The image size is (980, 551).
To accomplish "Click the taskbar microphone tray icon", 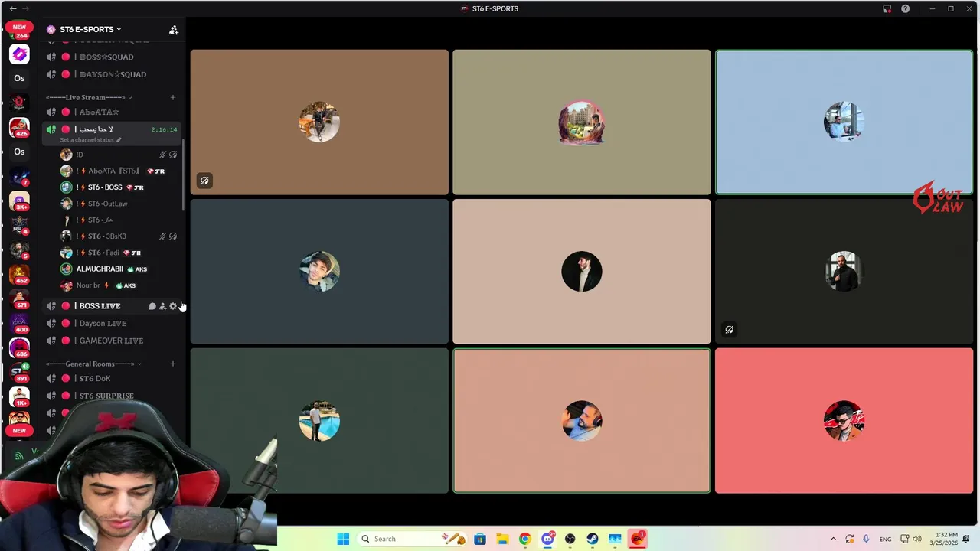I will tap(866, 539).
